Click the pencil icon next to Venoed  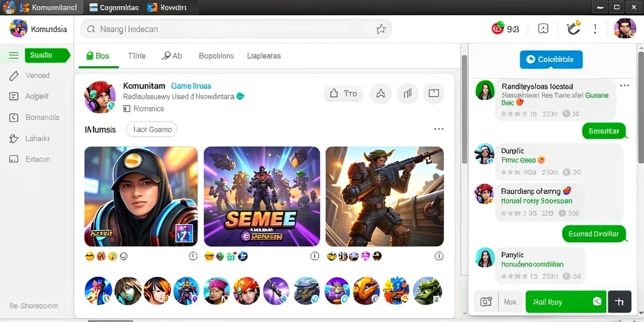(x=14, y=75)
